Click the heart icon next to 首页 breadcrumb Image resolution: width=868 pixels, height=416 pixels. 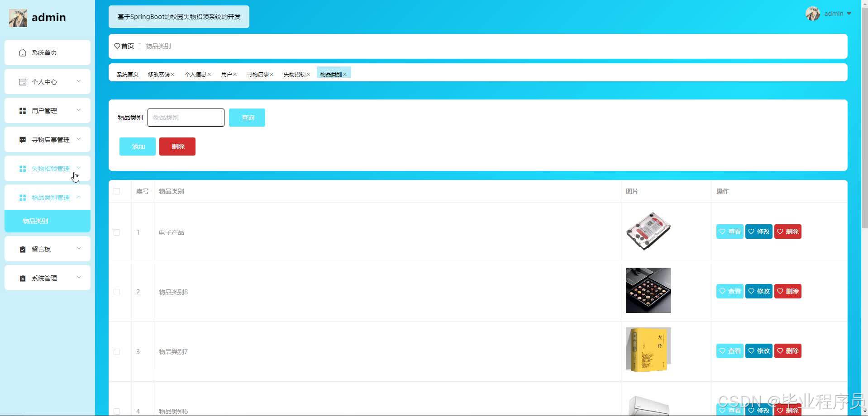[x=117, y=46]
